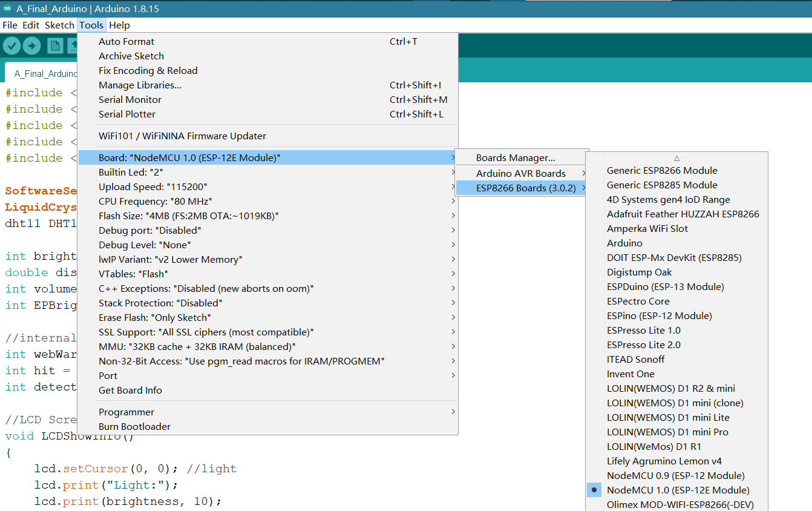The width and height of the screenshot is (812, 511).
Task: Click the Arduino logo in title bar
Action: (7, 9)
